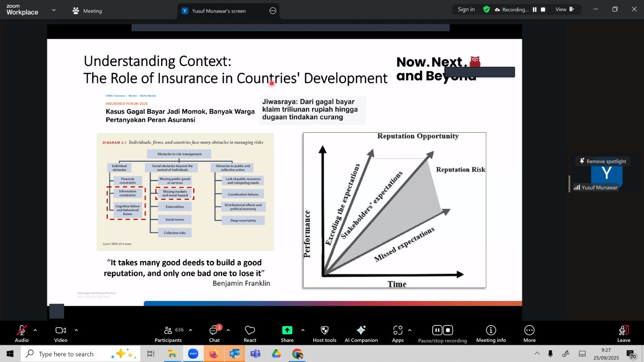Expand video options arrow next to Video

pyautogui.click(x=76, y=330)
